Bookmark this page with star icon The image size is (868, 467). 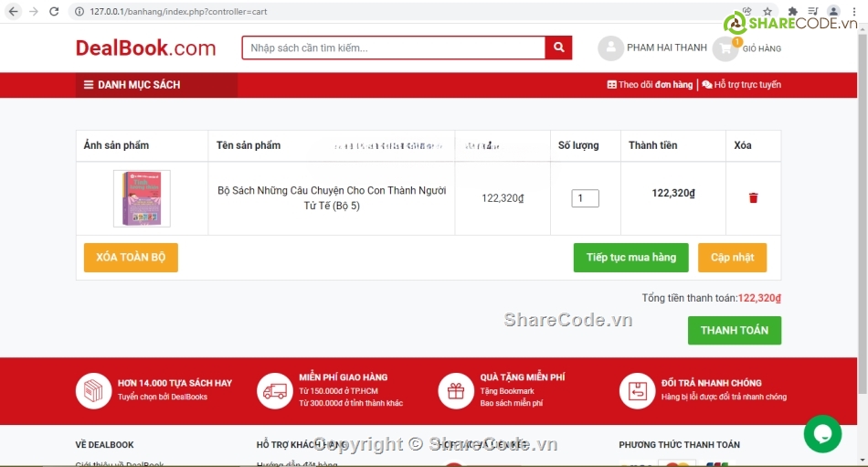[x=767, y=11]
